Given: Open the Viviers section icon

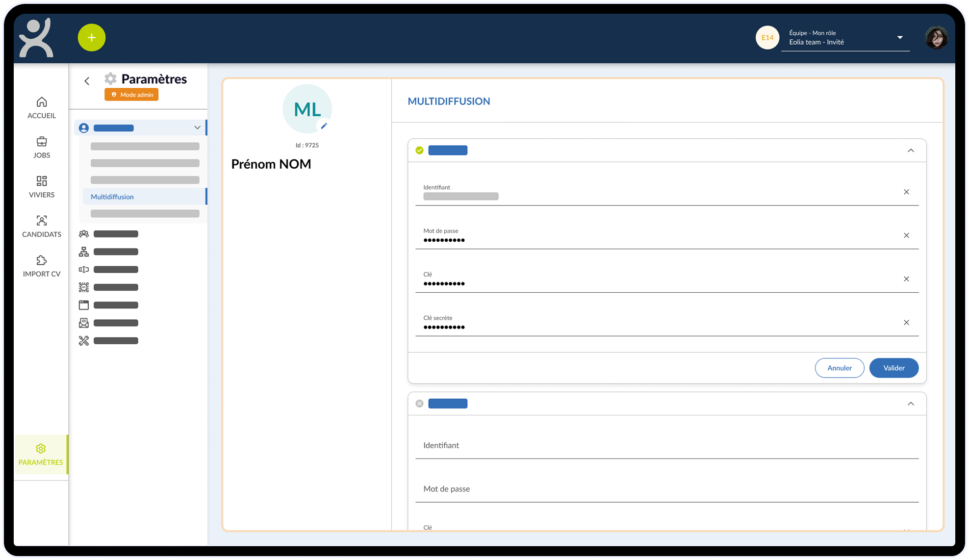Looking at the screenshot, I should 42,181.
